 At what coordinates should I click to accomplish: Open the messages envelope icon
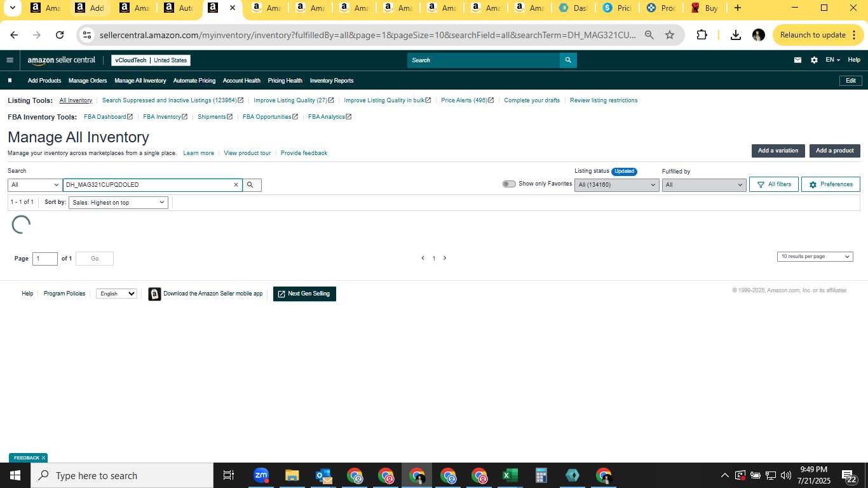[797, 60]
